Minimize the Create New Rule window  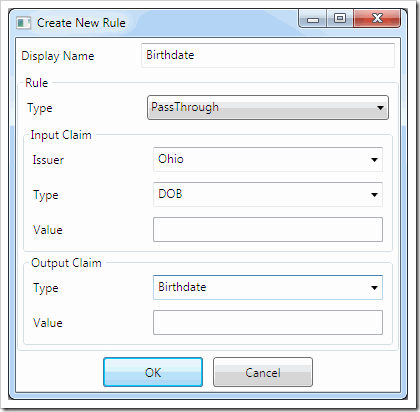click(313, 18)
